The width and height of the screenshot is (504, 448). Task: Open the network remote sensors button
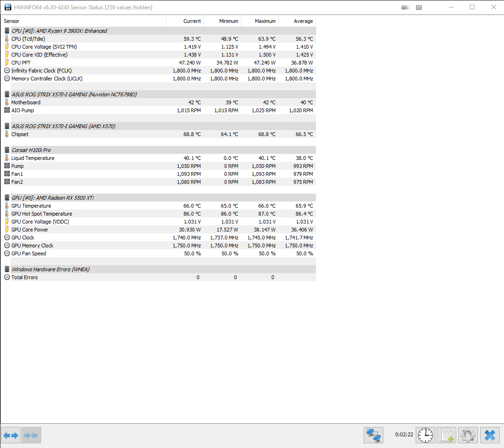tap(374, 435)
